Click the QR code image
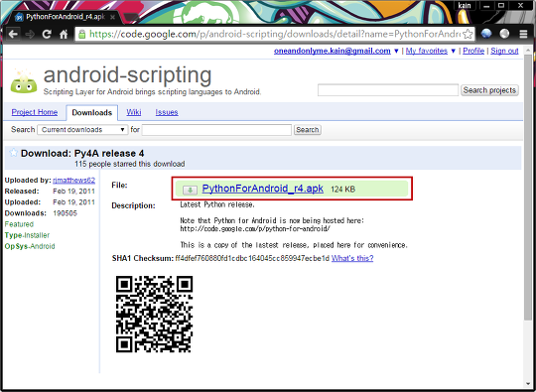The width and height of the screenshot is (536, 392). tap(154, 314)
